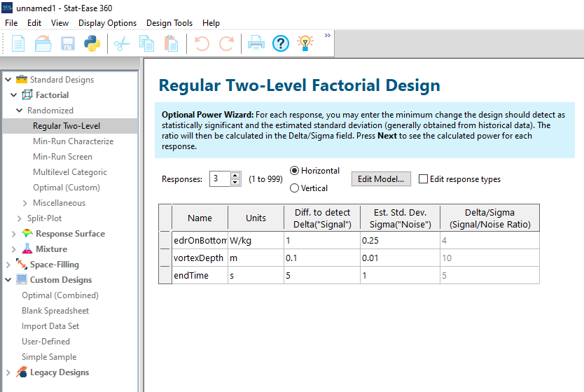The image size is (584, 392).
Task: Click the Response Surface icon
Action: tap(27, 233)
